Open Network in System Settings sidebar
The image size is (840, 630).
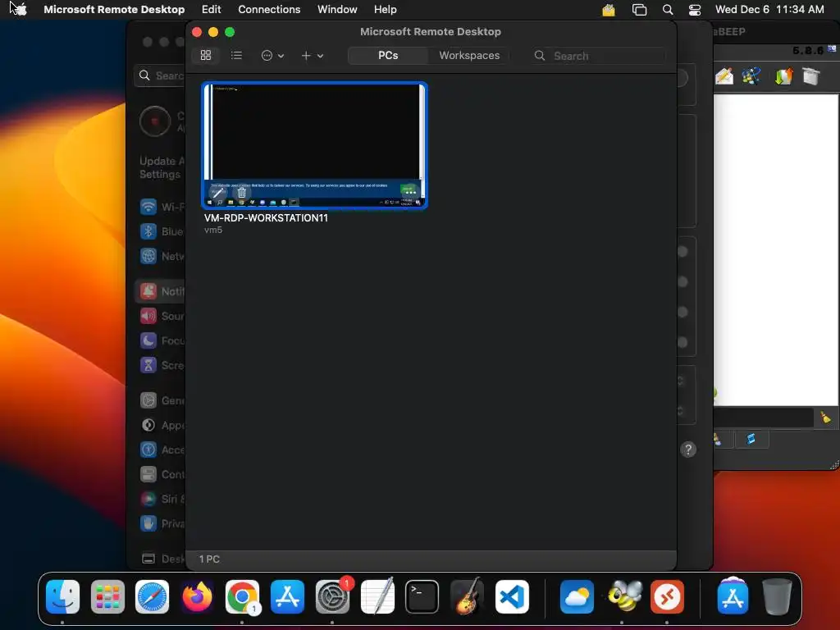tap(162, 256)
